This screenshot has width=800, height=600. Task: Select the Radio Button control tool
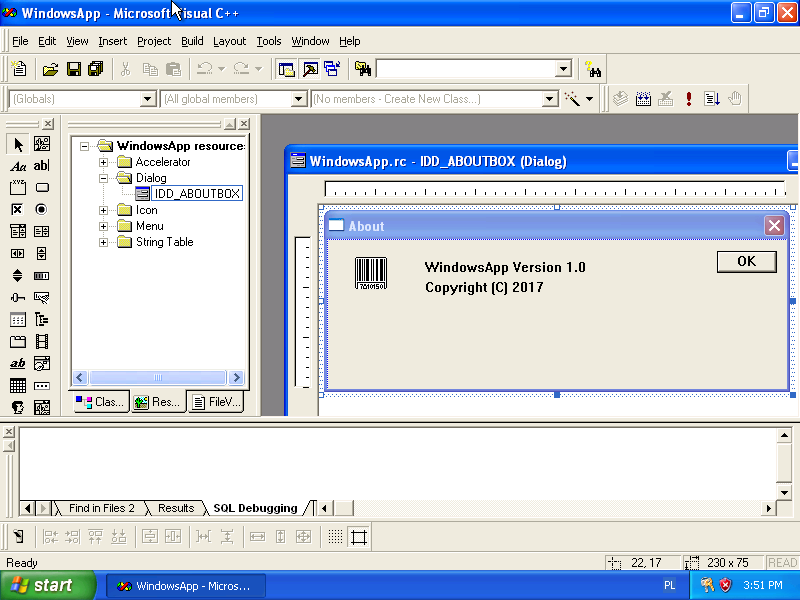coord(42,210)
